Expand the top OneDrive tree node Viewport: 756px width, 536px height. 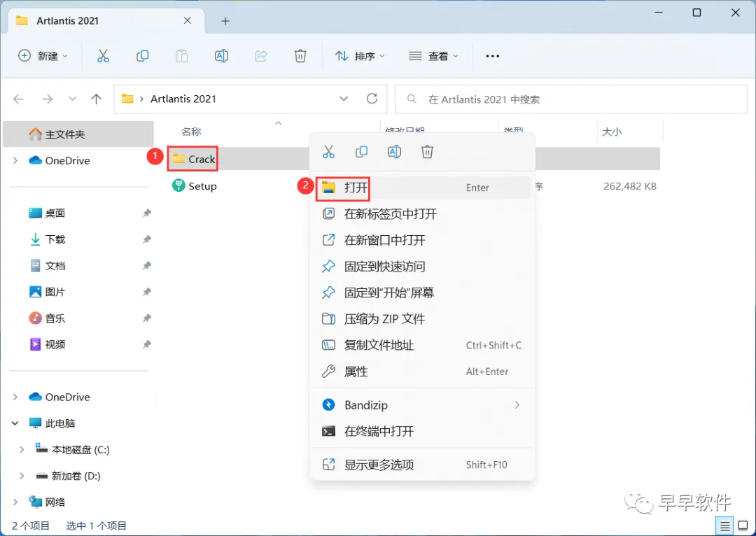coord(15,160)
